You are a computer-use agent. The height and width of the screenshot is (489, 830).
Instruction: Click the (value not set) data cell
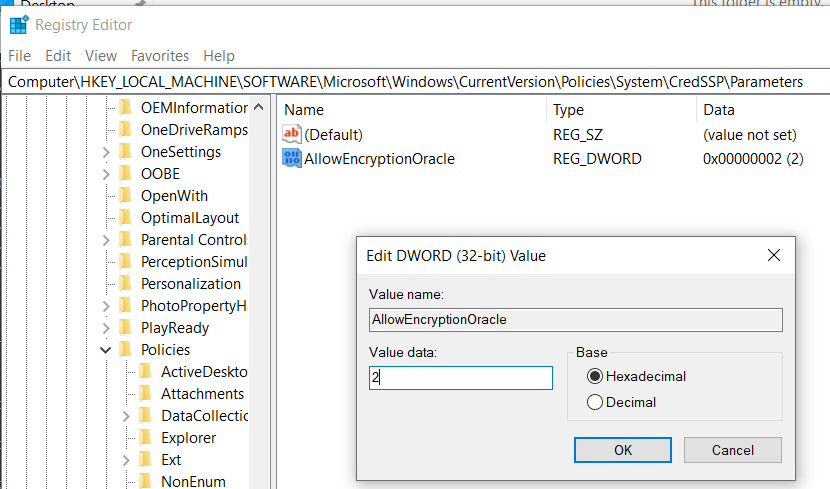pyautogui.click(x=750, y=134)
